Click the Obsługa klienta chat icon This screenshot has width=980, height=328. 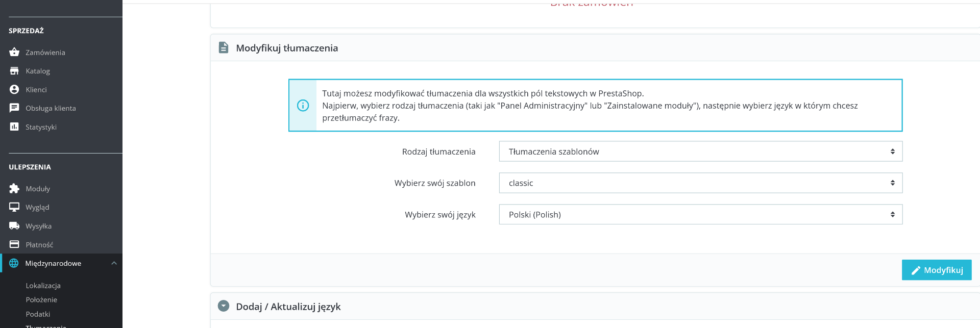[14, 108]
